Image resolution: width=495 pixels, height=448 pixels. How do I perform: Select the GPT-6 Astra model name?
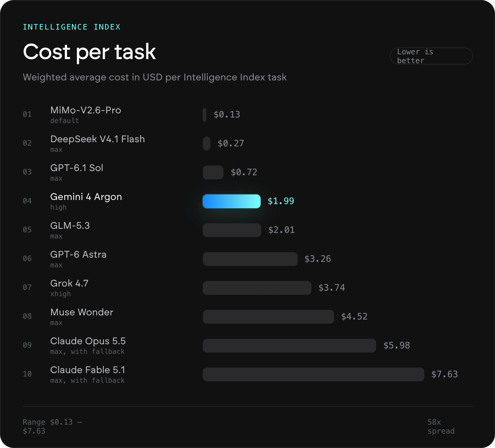[78, 255]
